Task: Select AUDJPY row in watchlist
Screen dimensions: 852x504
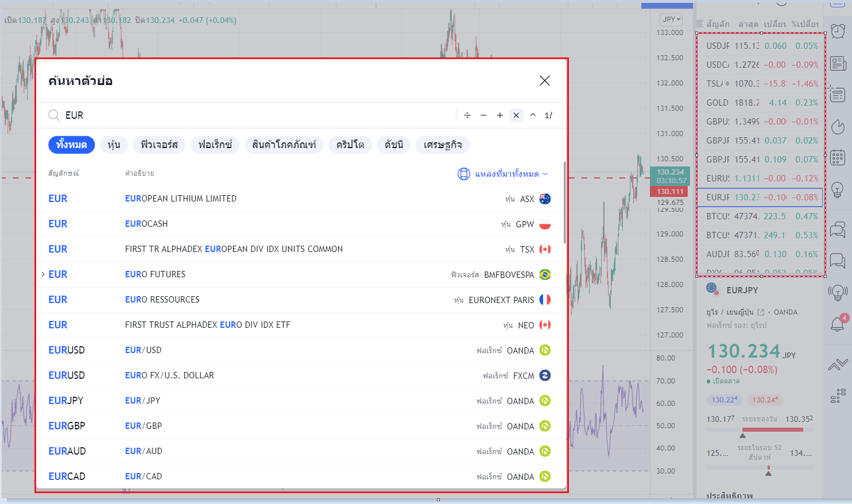Action: [761, 254]
